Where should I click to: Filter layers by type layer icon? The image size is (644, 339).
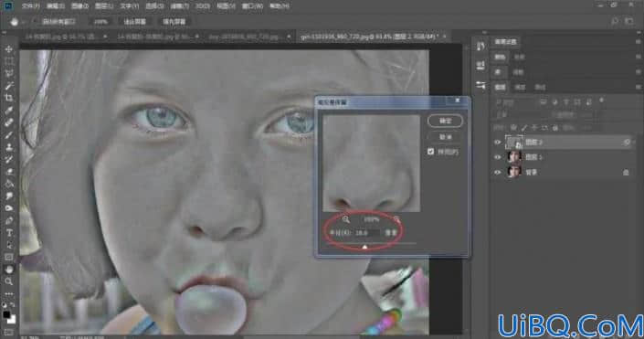(x=566, y=102)
